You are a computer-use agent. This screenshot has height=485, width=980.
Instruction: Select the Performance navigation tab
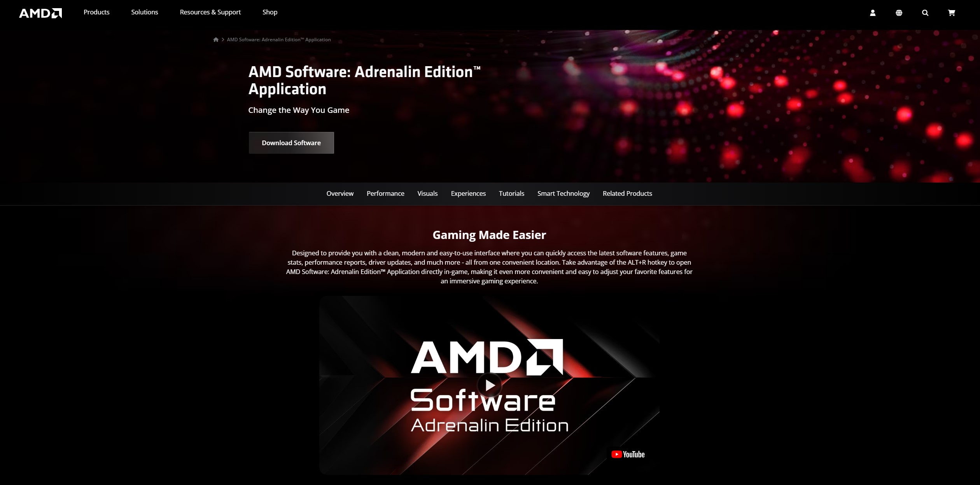(385, 193)
